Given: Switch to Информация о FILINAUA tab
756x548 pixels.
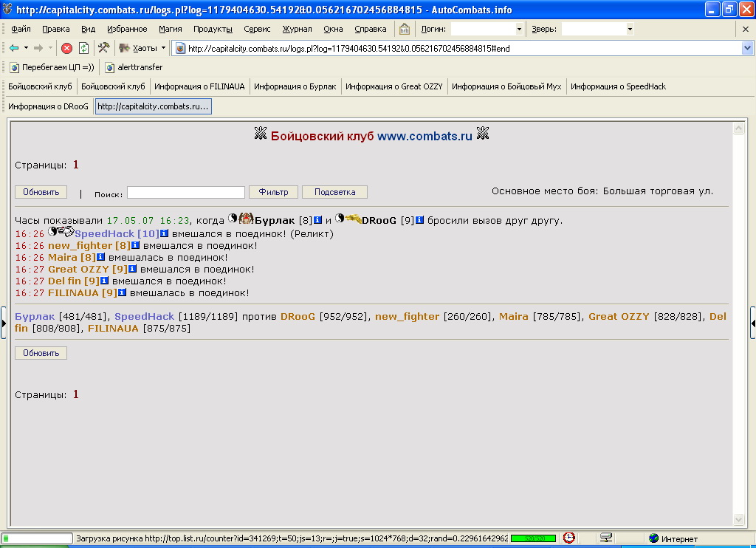Looking at the screenshot, I should click(x=199, y=86).
